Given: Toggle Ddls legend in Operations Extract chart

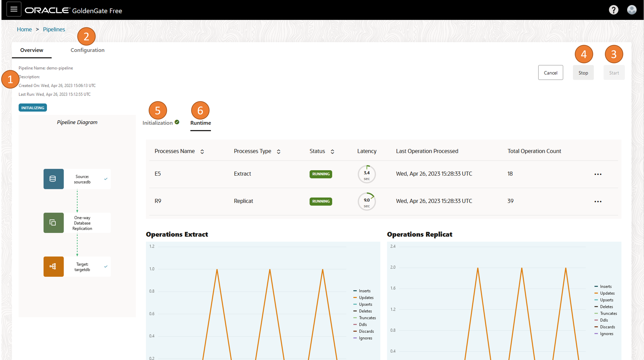Looking at the screenshot, I should (360, 324).
